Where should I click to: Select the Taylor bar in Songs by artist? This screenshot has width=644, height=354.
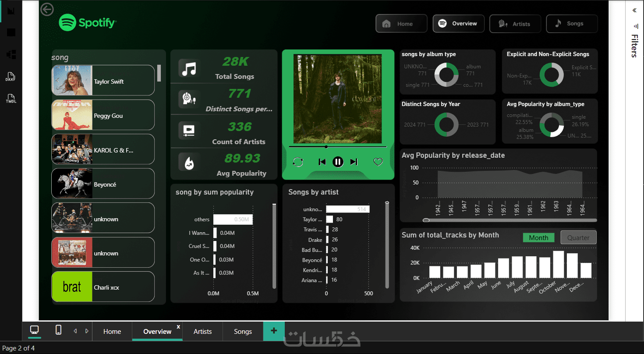[329, 219]
